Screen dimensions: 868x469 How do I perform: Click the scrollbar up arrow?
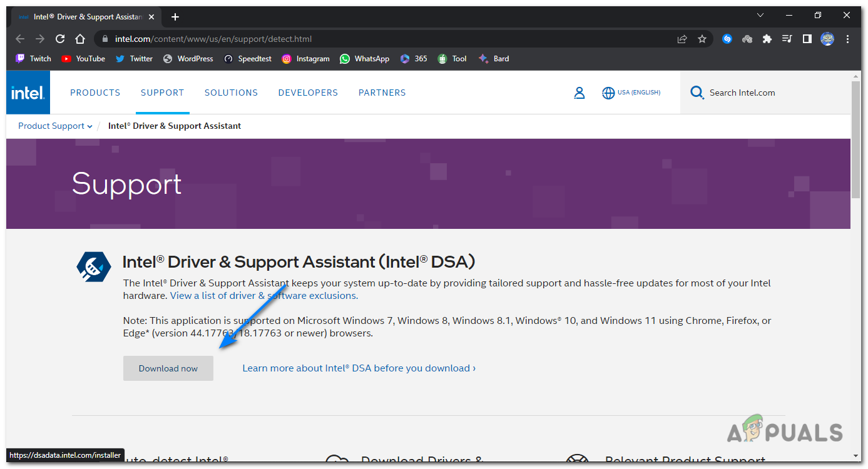pyautogui.click(x=856, y=76)
